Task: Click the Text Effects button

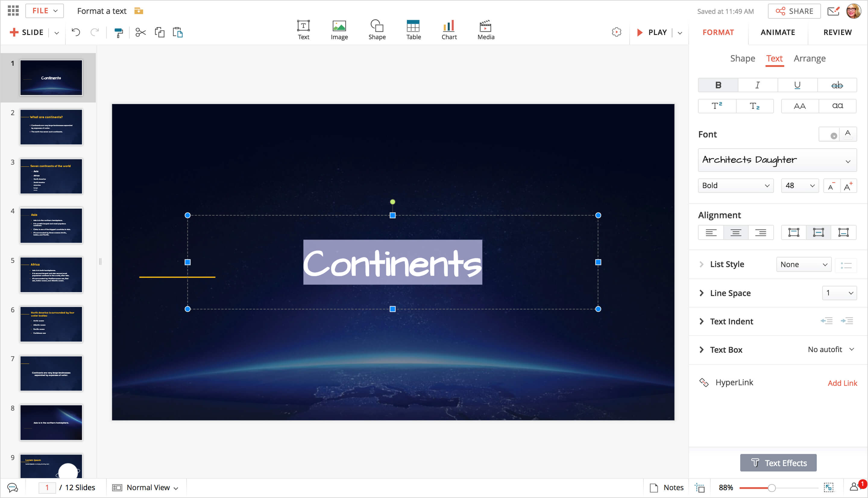Action: [778, 463]
